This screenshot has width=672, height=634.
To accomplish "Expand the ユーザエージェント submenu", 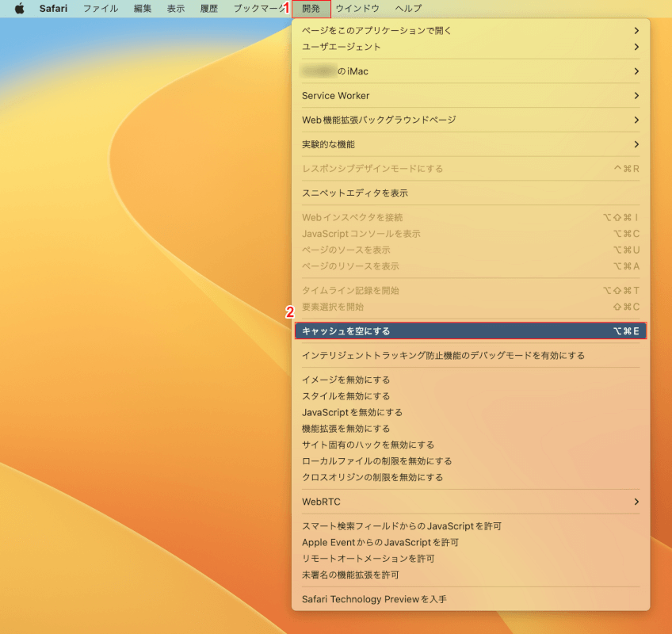I will point(471,47).
